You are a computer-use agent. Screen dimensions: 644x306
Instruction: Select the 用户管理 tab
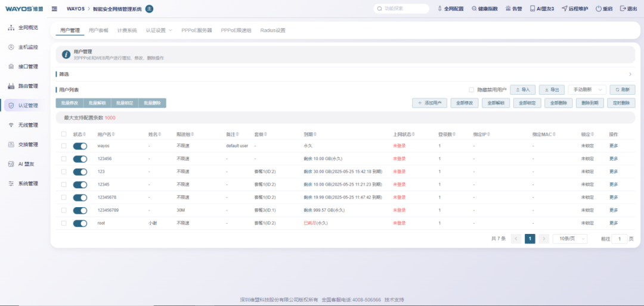[x=70, y=30]
